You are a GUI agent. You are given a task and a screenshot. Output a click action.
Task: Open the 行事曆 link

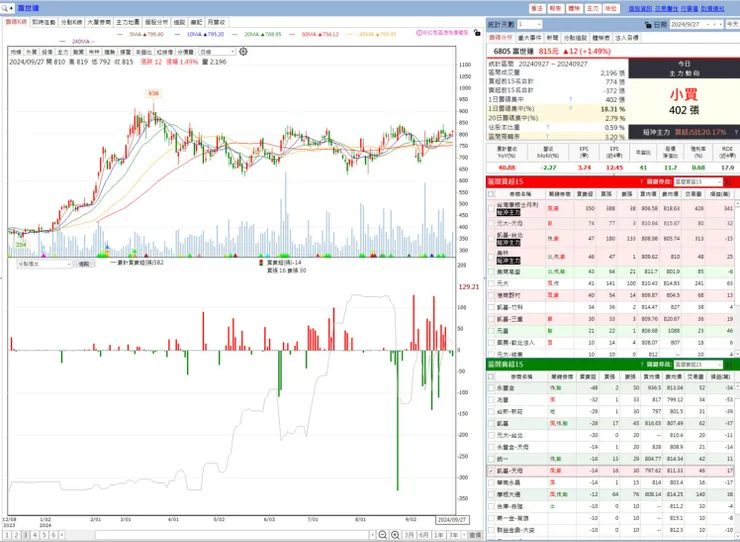click(x=689, y=8)
